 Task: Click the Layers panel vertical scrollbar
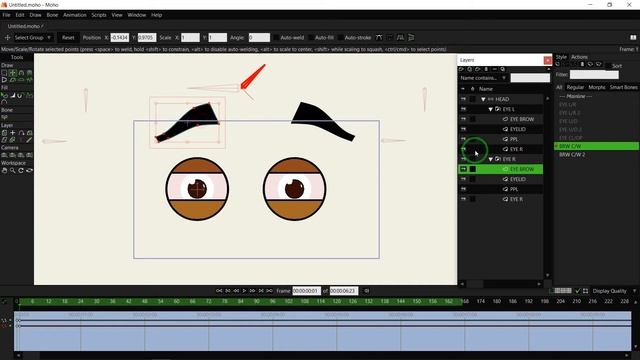click(x=548, y=187)
